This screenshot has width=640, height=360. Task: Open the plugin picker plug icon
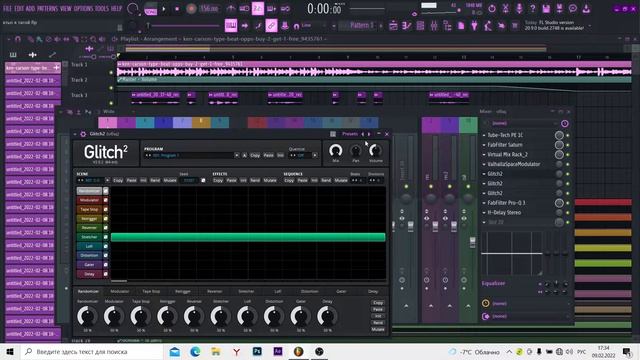(x=474, y=26)
